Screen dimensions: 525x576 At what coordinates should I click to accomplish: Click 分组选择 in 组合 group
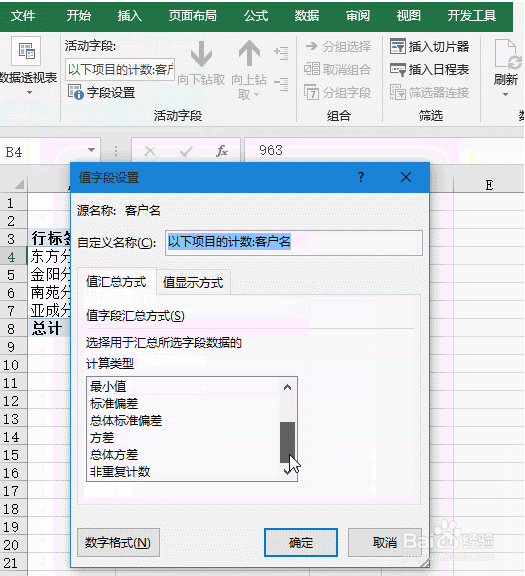(338, 47)
